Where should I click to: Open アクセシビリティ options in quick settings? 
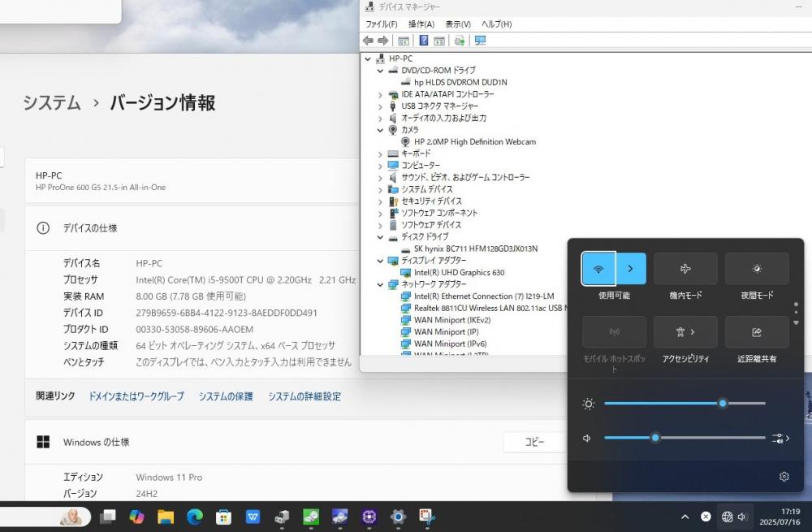[685, 332]
